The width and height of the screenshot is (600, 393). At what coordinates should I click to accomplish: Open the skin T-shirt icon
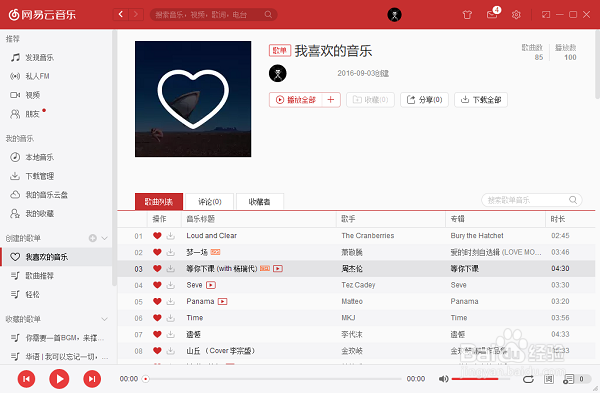(467, 15)
